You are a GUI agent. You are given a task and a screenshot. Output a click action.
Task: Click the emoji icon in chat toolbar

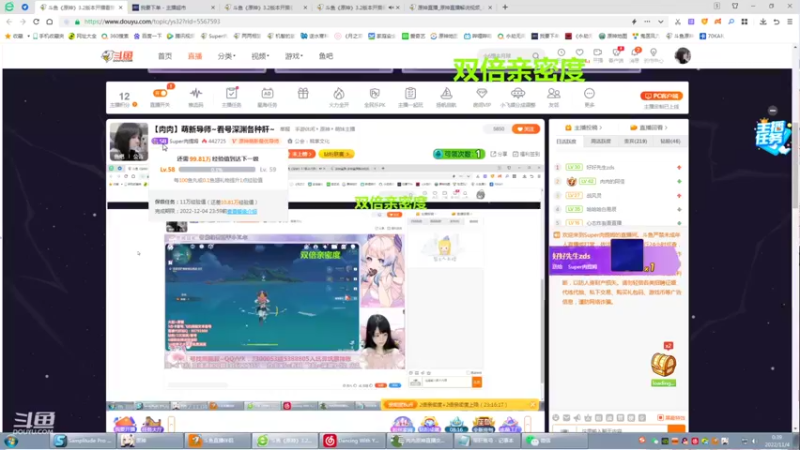[x=556, y=418]
